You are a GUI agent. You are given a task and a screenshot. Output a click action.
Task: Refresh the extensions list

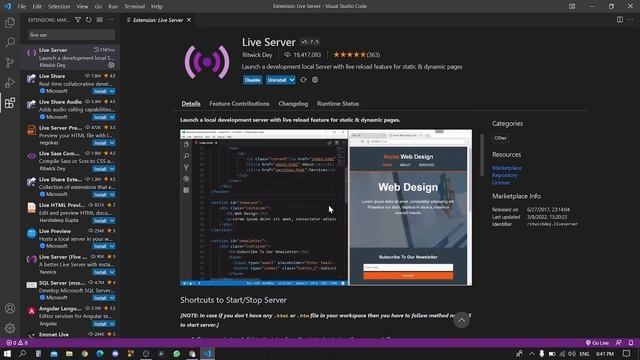point(89,20)
